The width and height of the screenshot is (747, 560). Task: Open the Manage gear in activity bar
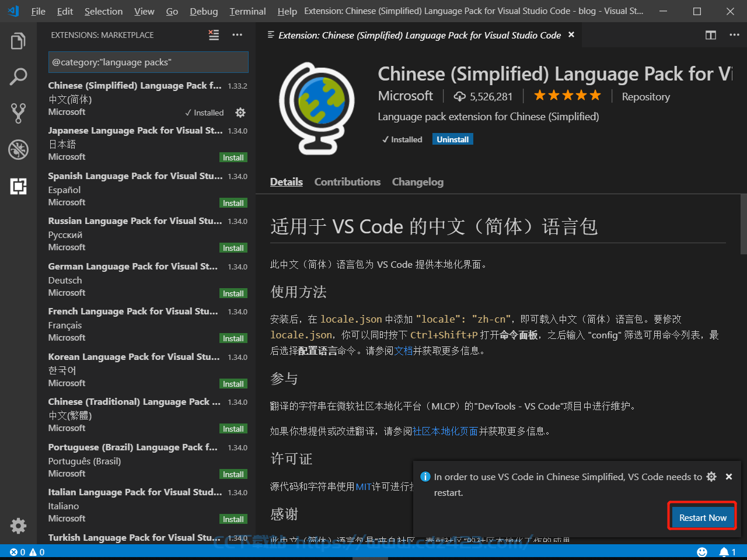[18, 526]
